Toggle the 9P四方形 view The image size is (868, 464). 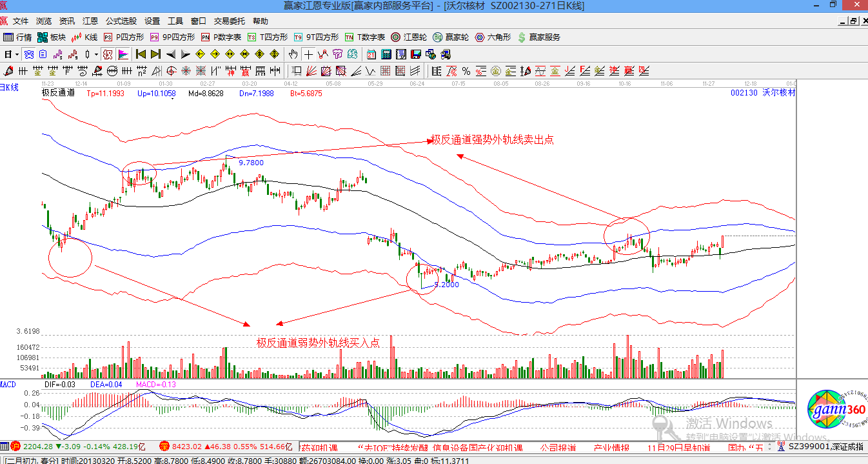pyautogui.click(x=171, y=37)
